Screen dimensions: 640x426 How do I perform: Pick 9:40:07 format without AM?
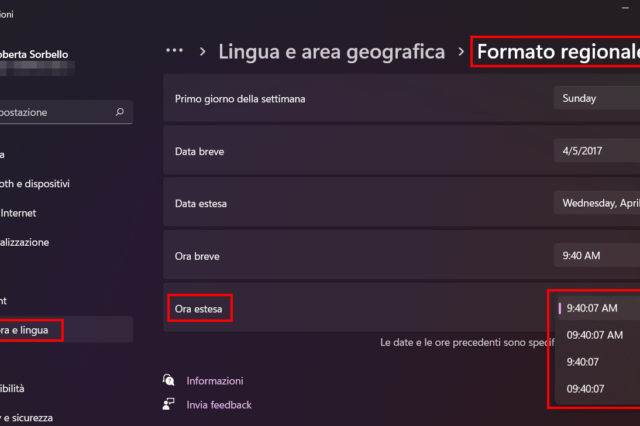[x=583, y=361]
